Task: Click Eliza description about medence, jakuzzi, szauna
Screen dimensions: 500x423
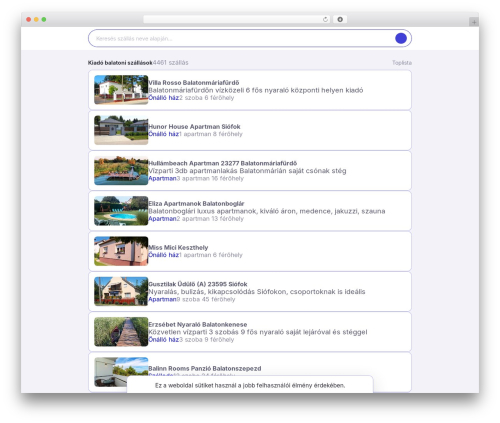Action: (x=267, y=211)
